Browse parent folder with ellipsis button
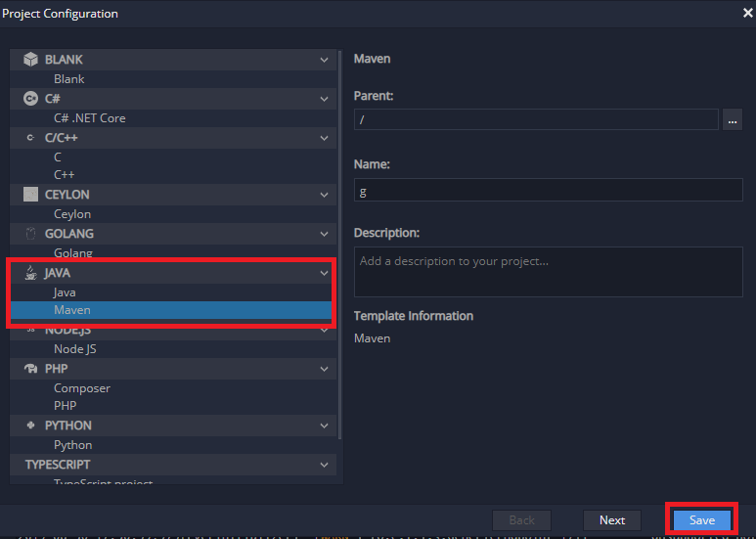This screenshot has height=539, width=756. point(732,119)
